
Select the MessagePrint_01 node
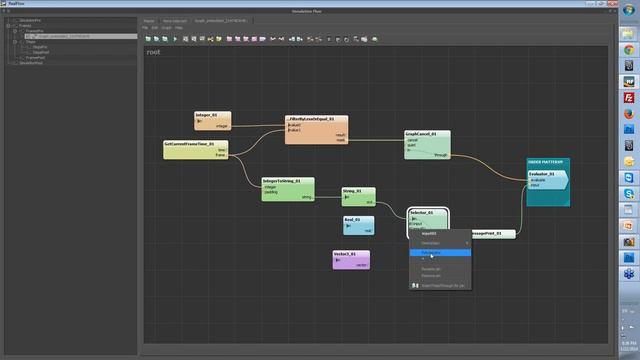493,233
